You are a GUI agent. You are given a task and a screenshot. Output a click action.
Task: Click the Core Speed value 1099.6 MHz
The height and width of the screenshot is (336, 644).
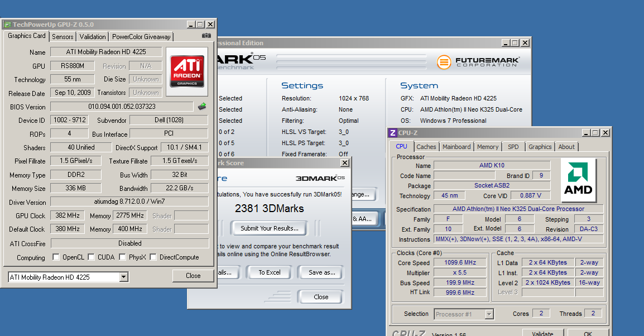(460, 262)
